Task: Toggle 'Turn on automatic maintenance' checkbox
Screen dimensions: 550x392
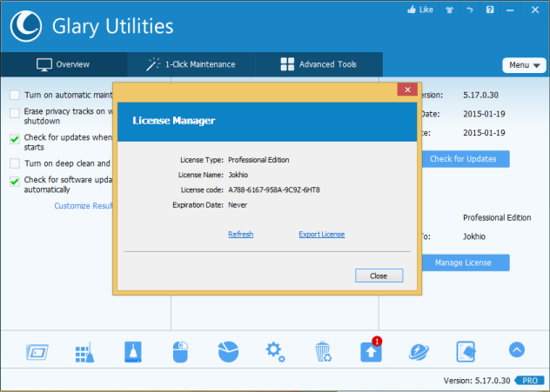Action: coord(15,95)
